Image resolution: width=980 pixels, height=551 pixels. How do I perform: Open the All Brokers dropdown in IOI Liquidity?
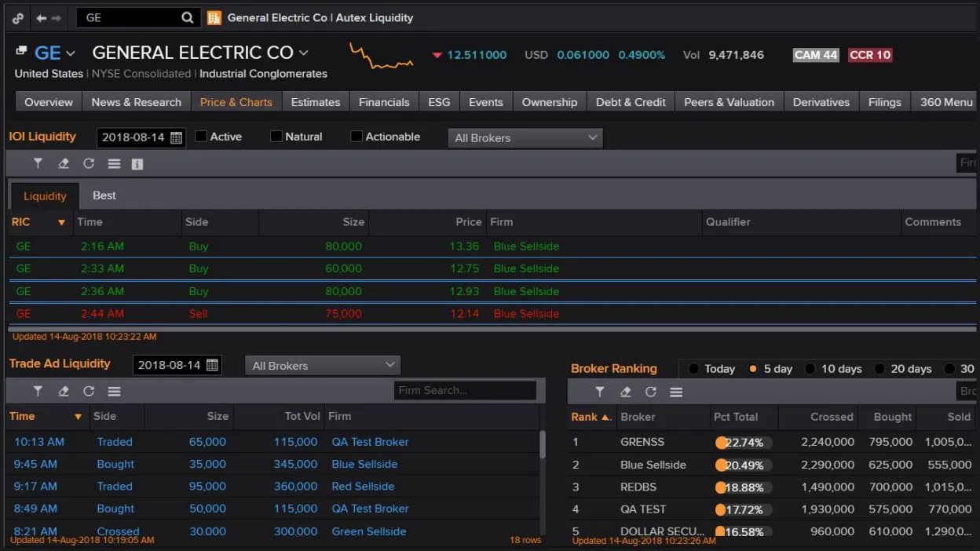pos(525,138)
